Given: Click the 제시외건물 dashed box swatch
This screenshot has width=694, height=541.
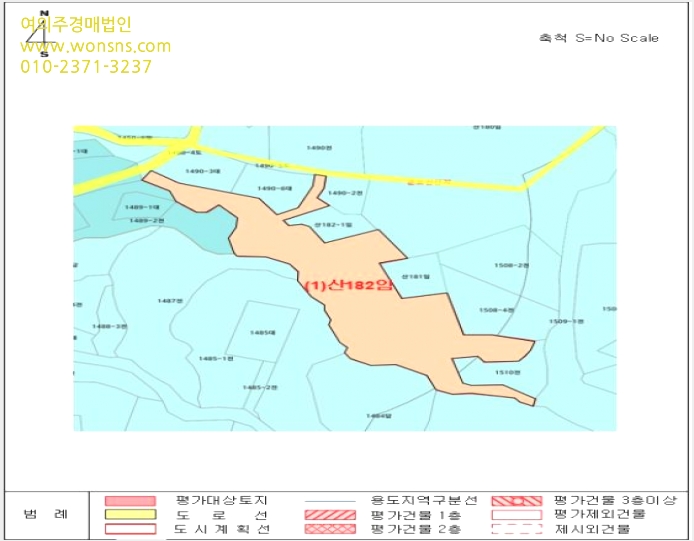Looking at the screenshot, I should pyautogui.click(x=517, y=529).
